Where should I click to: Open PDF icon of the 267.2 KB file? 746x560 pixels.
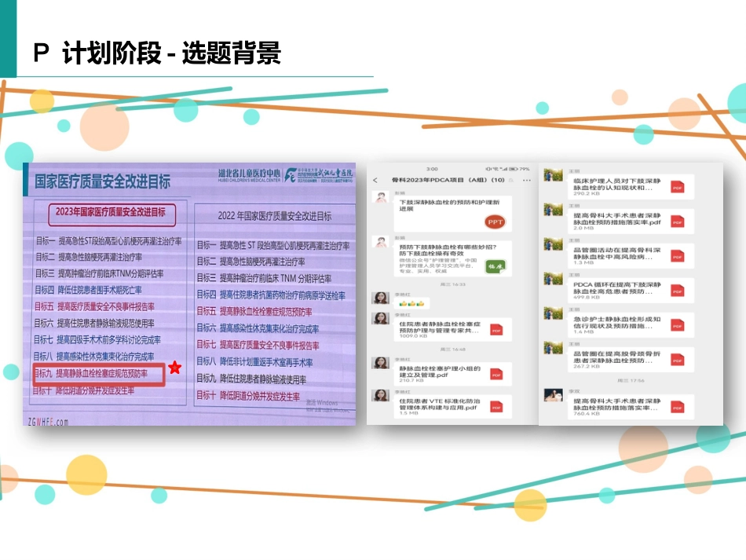click(x=678, y=361)
